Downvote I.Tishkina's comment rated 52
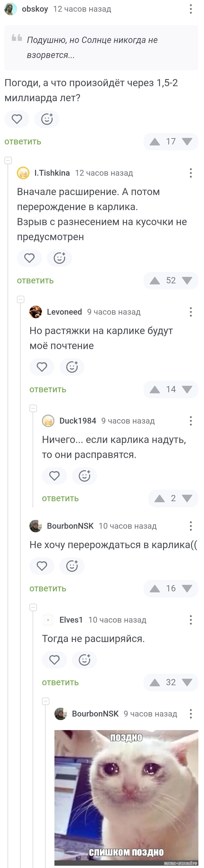 [187, 280]
